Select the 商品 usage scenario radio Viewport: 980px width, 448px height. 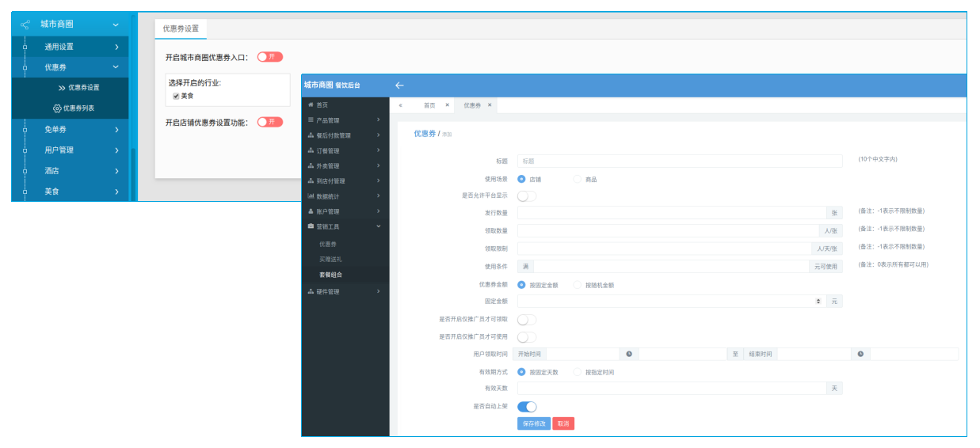(577, 180)
